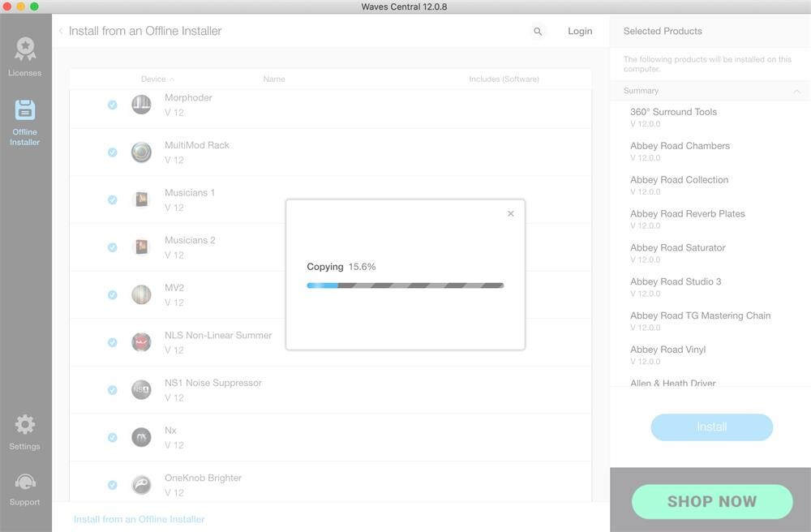This screenshot has height=532, width=811.
Task: Click the Nx product name
Action: click(170, 431)
